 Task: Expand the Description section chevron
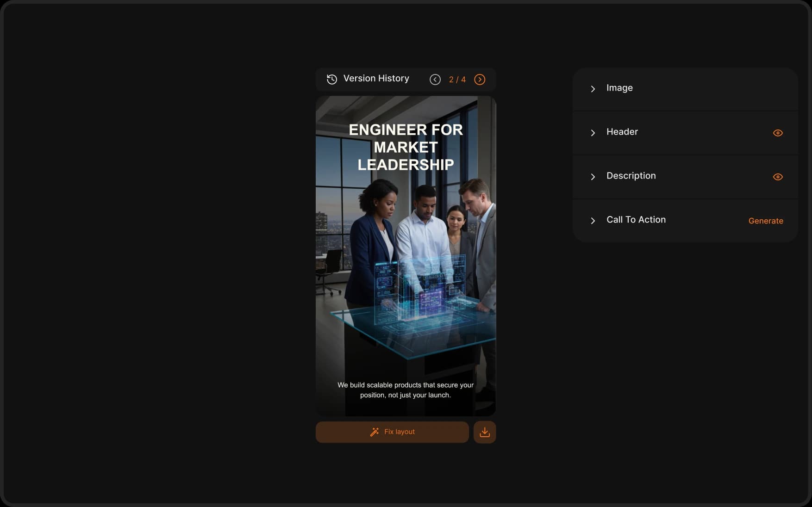[593, 177]
